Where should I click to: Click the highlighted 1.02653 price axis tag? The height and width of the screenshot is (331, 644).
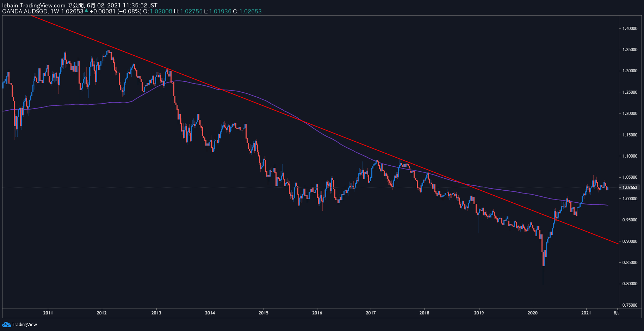point(630,187)
